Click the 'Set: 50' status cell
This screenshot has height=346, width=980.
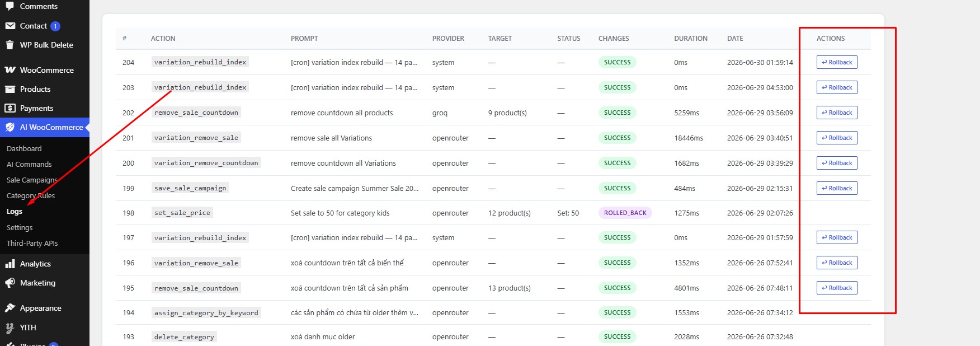tap(568, 213)
